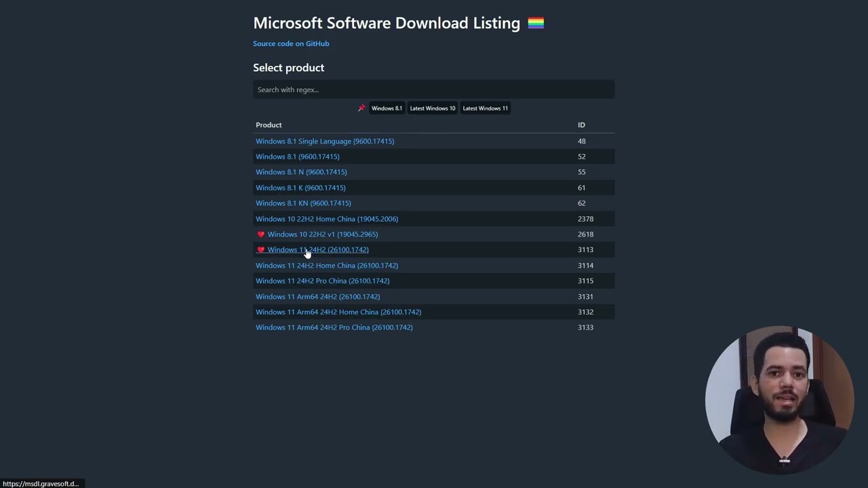Click the ID column header

(581, 125)
